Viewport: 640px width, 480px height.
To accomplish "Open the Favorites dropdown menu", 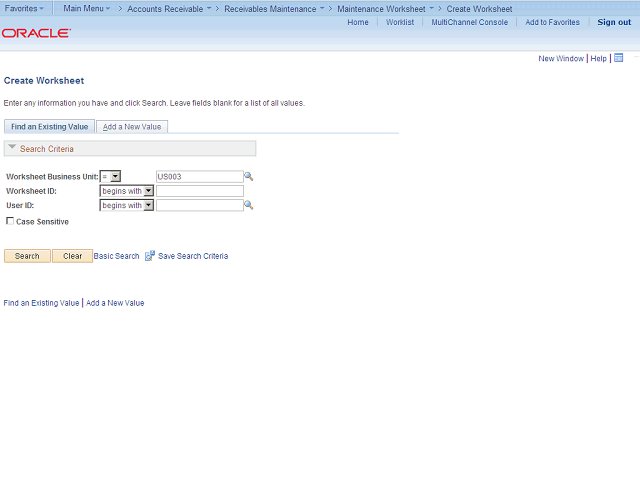I will 24,8.
